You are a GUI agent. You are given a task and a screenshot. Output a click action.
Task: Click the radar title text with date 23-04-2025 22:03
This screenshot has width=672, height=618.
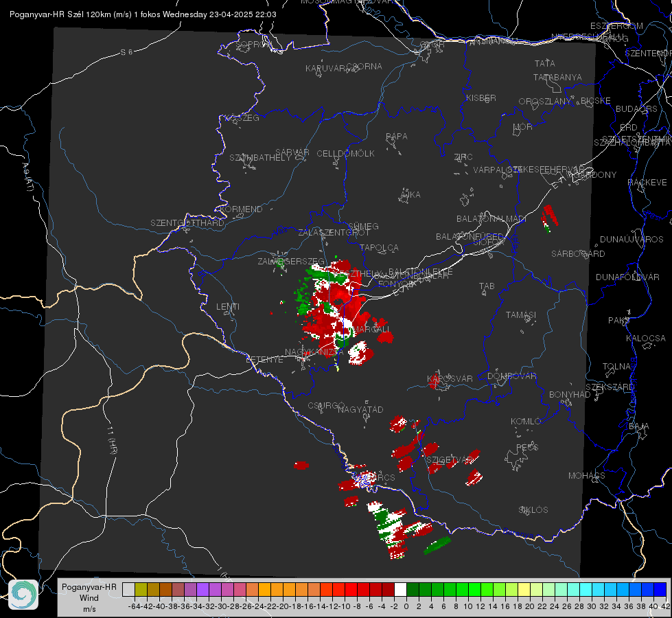(143, 14)
